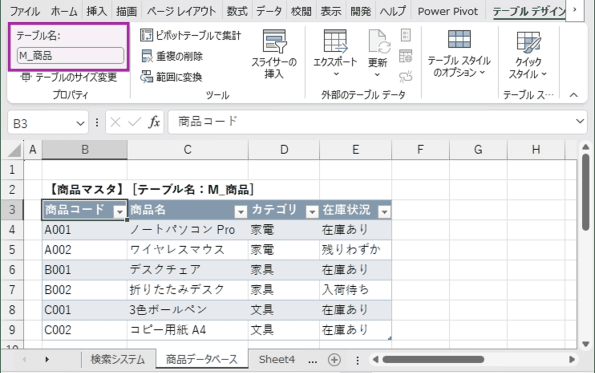Switch to the 校閲 tab
Screen dimensions: 595x373
(x=301, y=11)
